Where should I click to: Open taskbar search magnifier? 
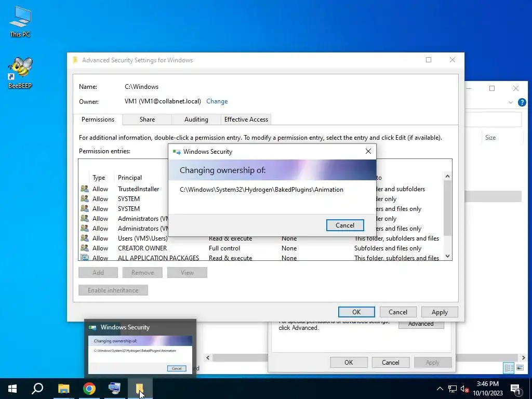(x=37, y=389)
